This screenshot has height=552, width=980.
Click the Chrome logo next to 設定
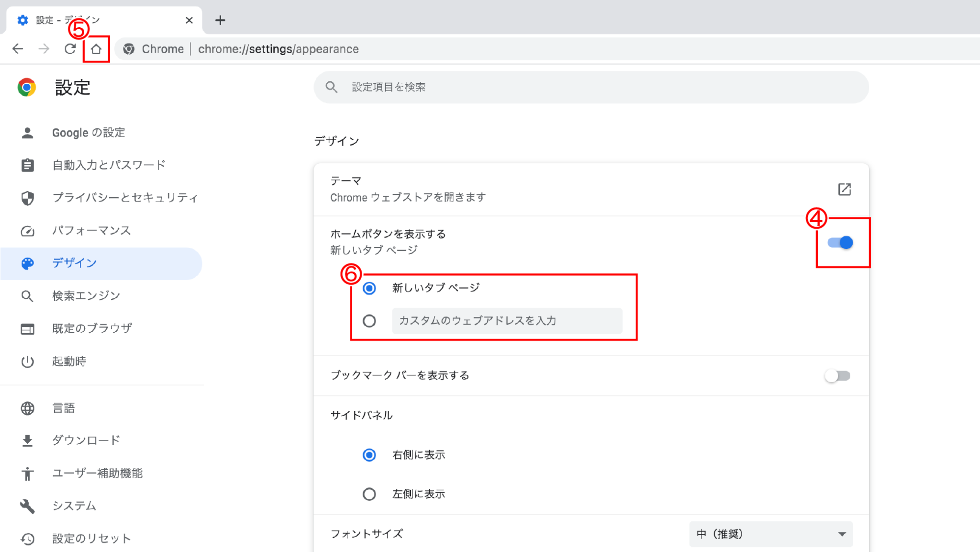[27, 88]
